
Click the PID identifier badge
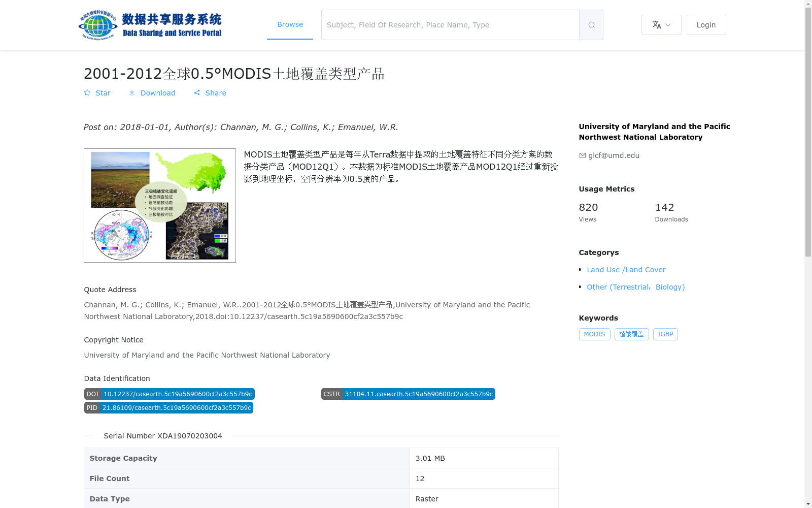pyautogui.click(x=168, y=408)
